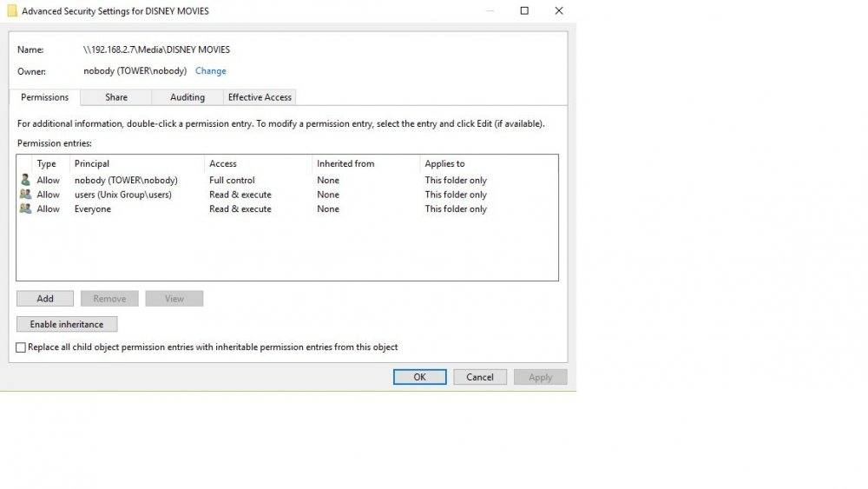Click Read & execute in the users row
868x489 pixels.
coord(240,195)
